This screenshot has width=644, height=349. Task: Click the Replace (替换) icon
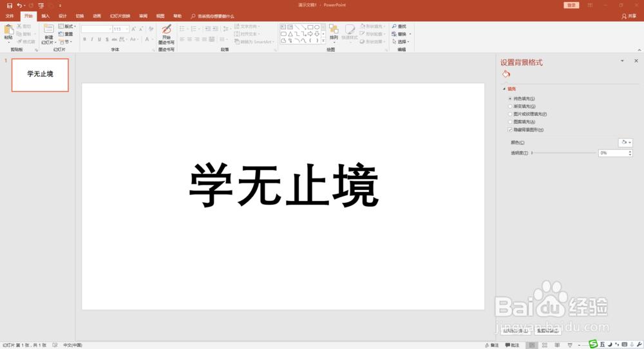click(394, 34)
